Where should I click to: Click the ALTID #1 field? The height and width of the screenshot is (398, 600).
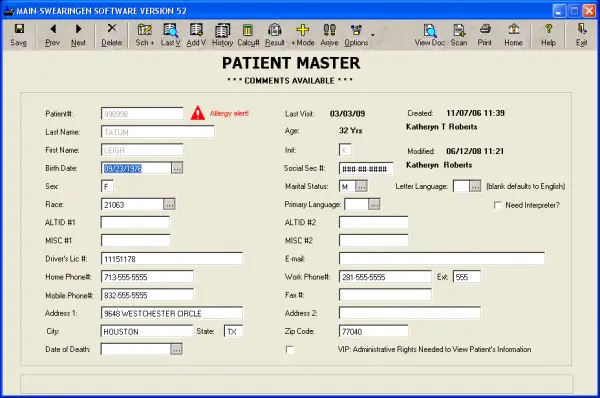(135, 222)
